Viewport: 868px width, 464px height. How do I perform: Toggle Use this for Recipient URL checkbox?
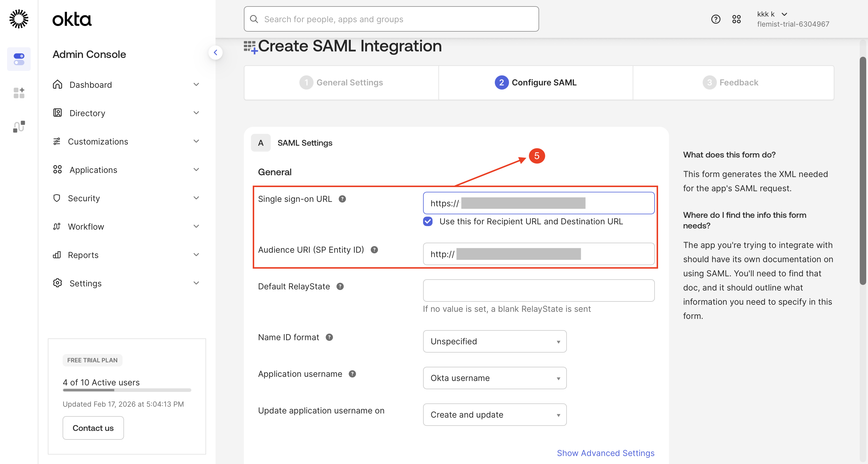428,222
